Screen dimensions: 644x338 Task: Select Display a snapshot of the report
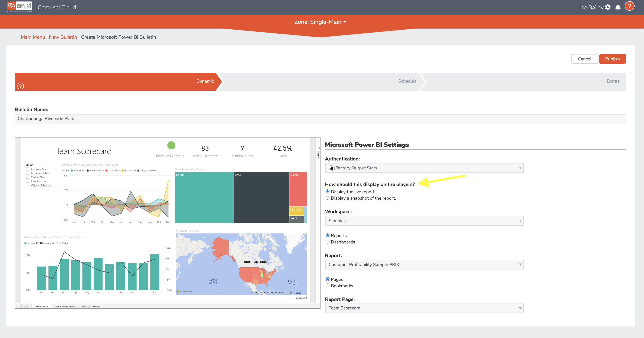click(x=328, y=198)
